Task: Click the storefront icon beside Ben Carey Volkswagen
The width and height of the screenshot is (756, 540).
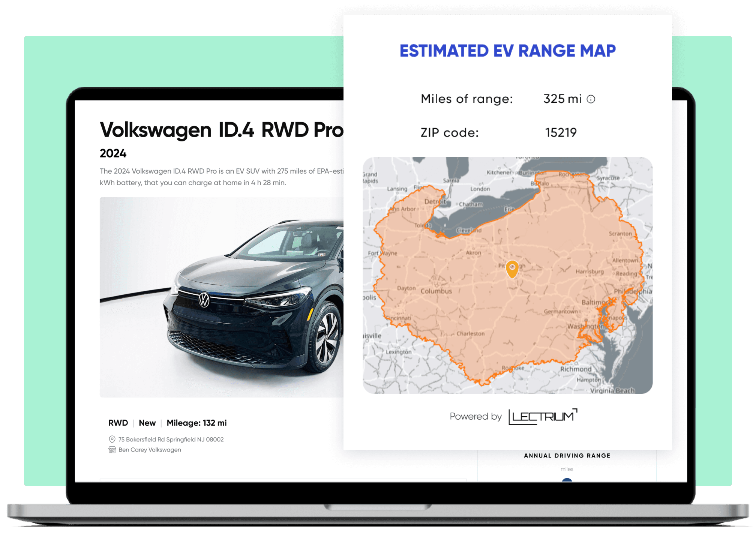Action: tap(112, 450)
